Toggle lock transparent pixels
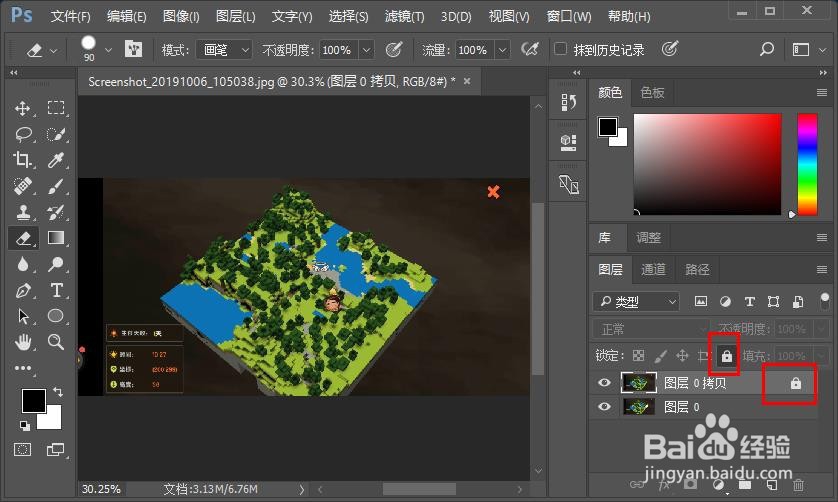Image resolution: width=838 pixels, height=502 pixels. tap(639, 356)
